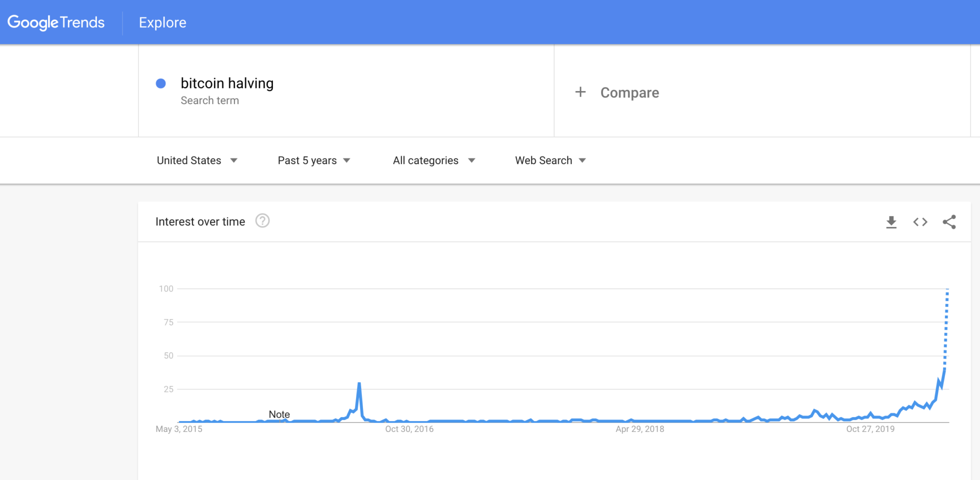Click the dotted peak reaching 100
The image size is (980, 480).
point(947,290)
